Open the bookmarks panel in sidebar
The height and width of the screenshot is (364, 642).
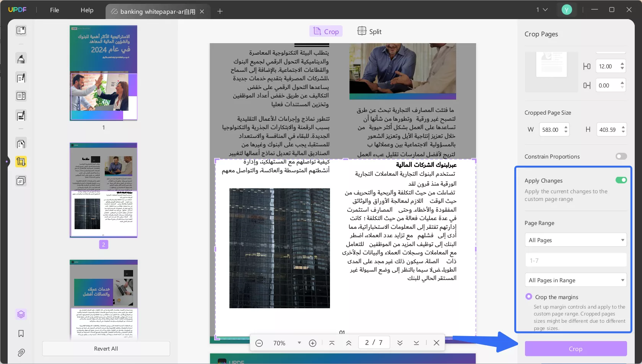[21, 334]
